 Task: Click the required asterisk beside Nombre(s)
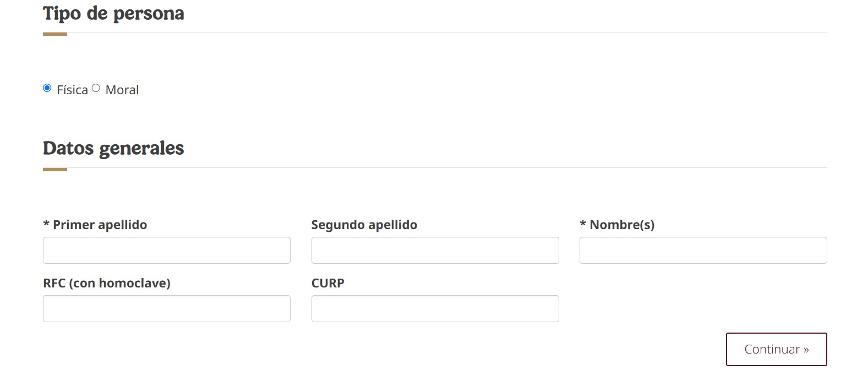click(583, 224)
